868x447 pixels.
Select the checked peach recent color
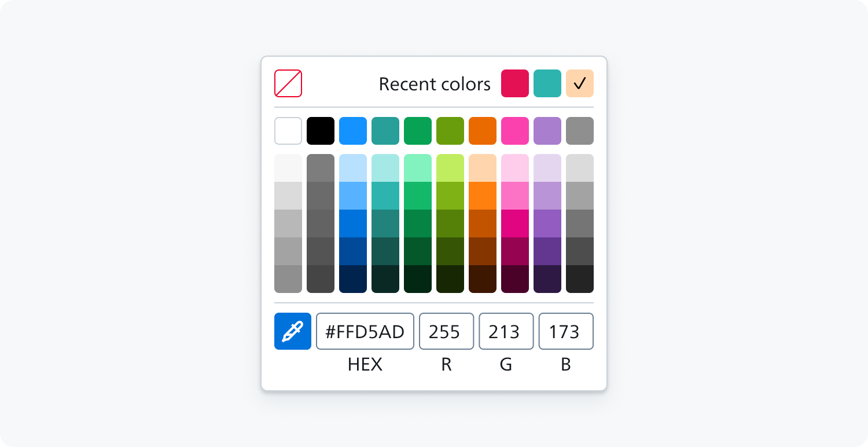(x=580, y=83)
